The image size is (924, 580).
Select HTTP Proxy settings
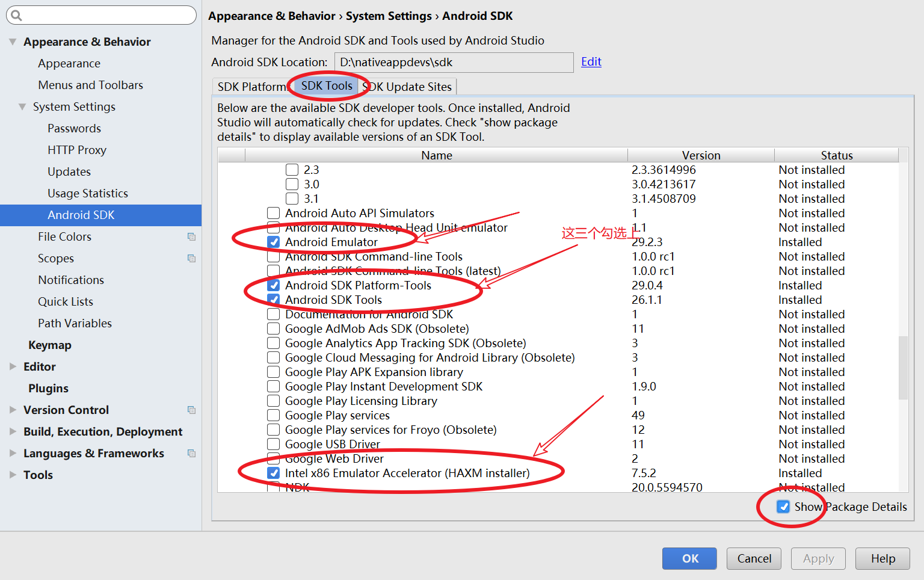tap(77, 150)
